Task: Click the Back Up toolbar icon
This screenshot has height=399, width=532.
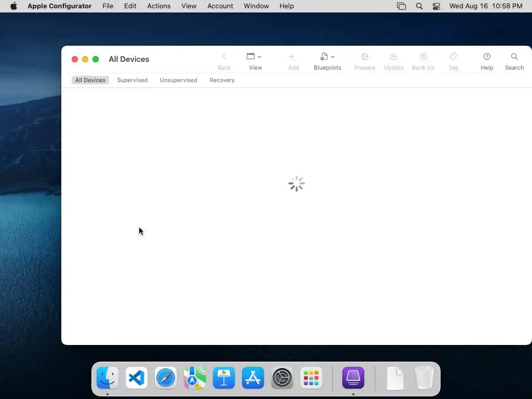Action: point(423,57)
